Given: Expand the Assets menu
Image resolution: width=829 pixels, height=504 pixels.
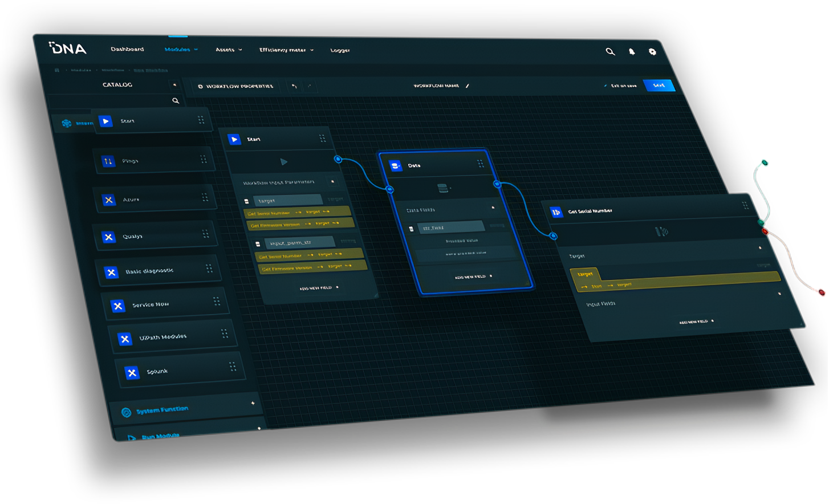Looking at the screenshot, I should (x=229, y=50).
